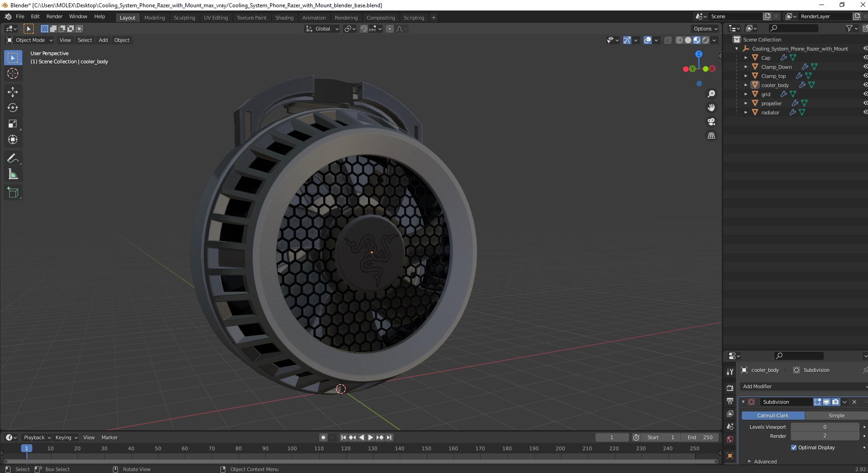Select the Scale tool
868x473 pixels.
click(x=13, y=124)
